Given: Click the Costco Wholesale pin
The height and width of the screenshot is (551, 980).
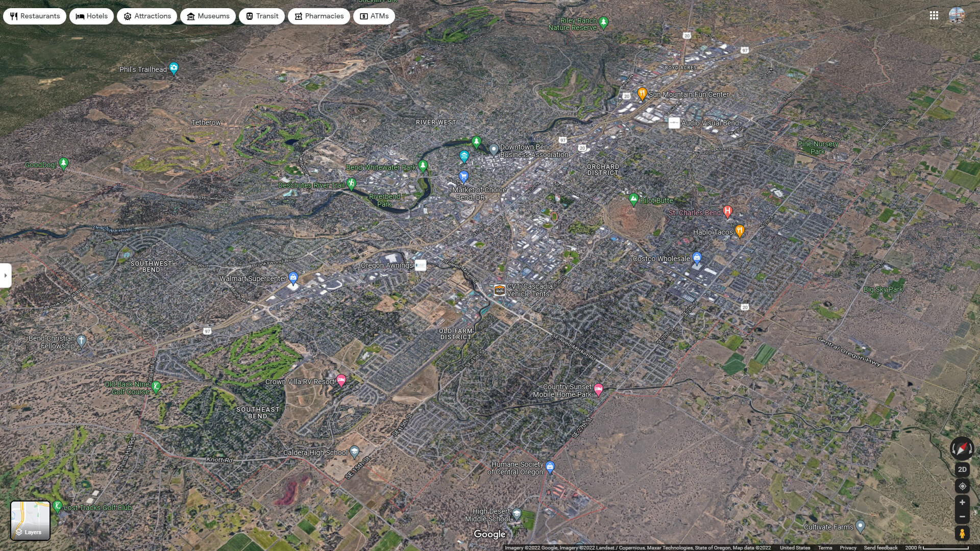Looking at the screenshot, I should (x=698, y=259).
